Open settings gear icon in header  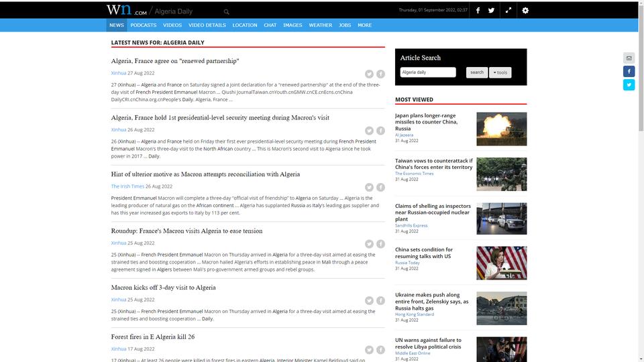coord(525,10)
